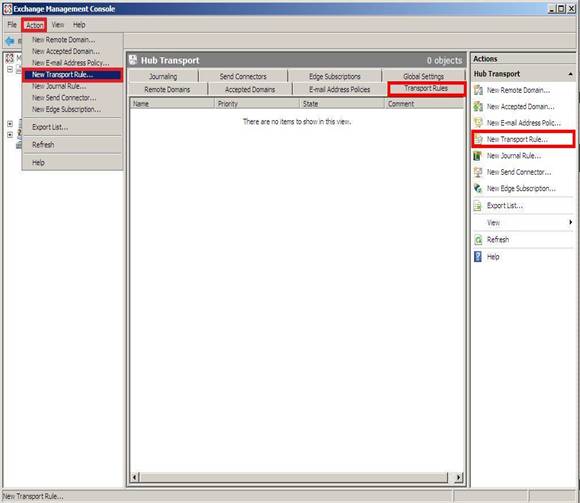The width and height of the screenshot is (580, 503).
Task: Click New Accepted Domain link in Actions pane
Action: tap(520, 107)
